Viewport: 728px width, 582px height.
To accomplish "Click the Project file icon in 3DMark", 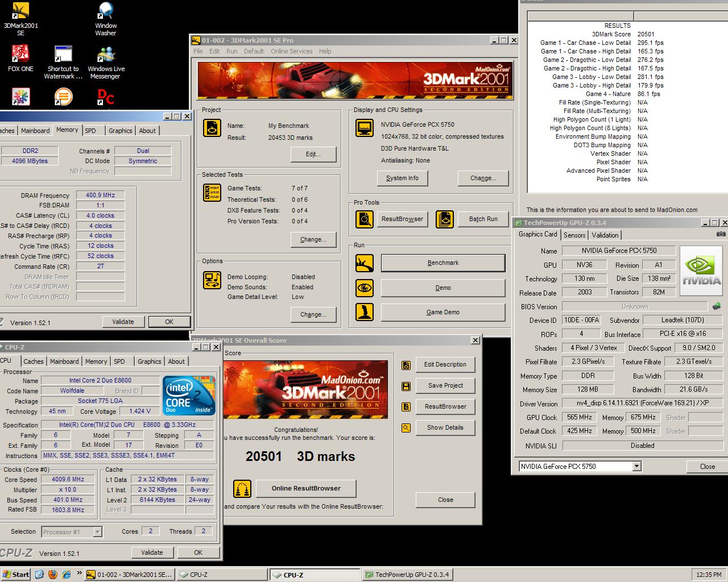I will tap(212, 128).
